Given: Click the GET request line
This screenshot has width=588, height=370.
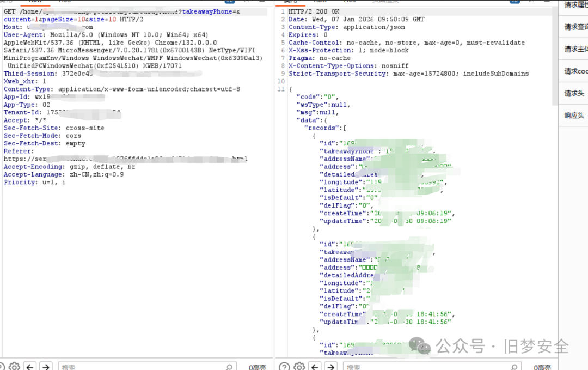Looking at the screenshot, I should [122, 11].
